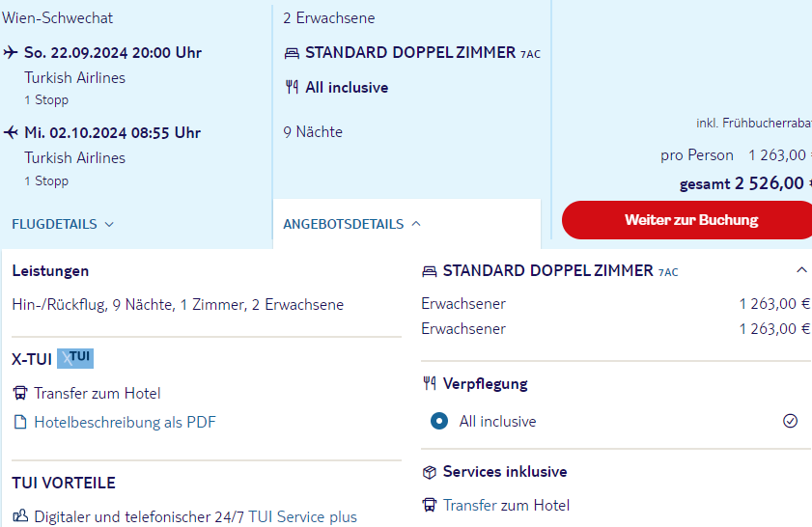Open the TUI Service plus link

302,516
